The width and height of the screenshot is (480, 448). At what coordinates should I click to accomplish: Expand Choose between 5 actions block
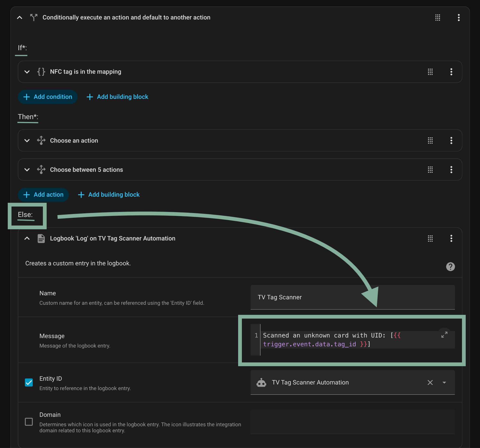tap(27, 169)
